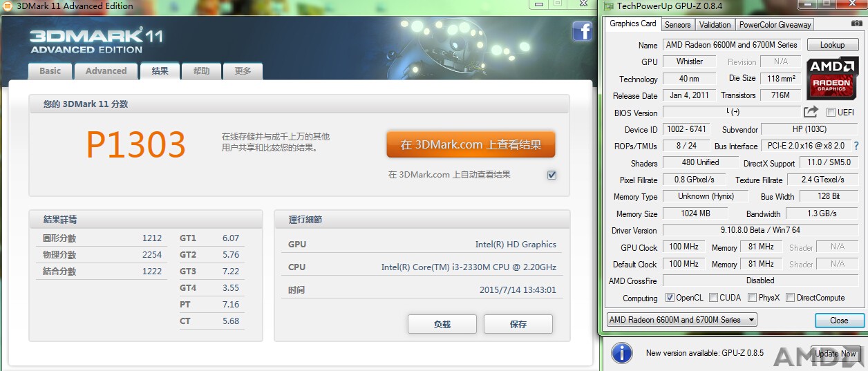Click the 128 Bit bus width value
This screenshot has width=868, height=371.
[829, 197]
